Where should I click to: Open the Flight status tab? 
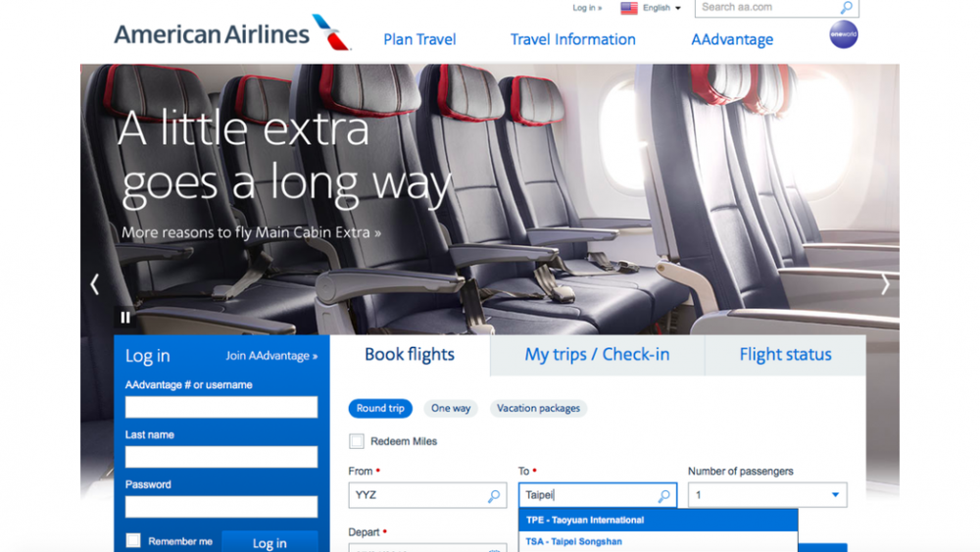(785, 355)
